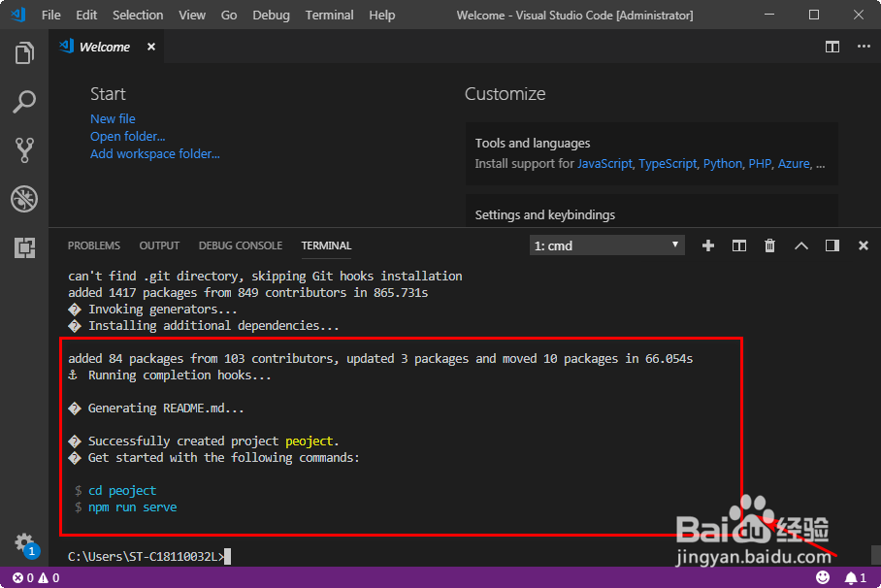Kill the terminal with trash icon
This screenshot has width=881, height=588.
769,245
